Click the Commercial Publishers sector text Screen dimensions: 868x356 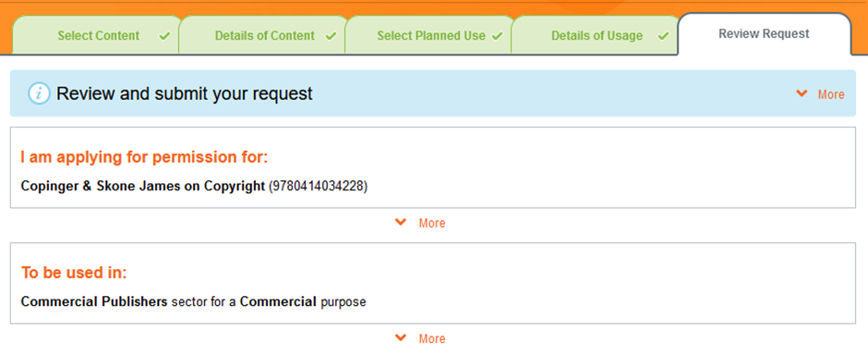tap(113, 302)
